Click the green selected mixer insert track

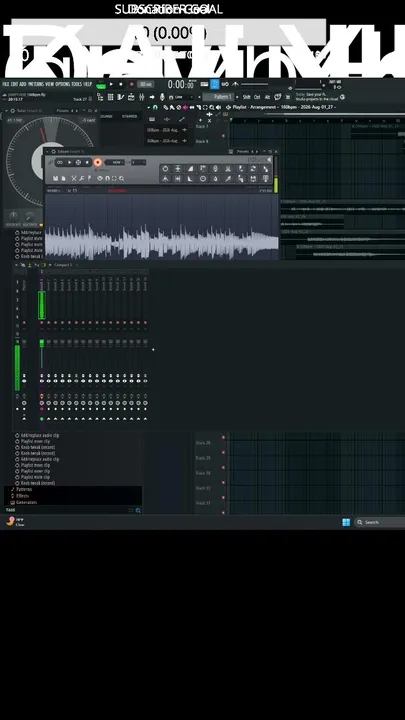pos(42,305)
